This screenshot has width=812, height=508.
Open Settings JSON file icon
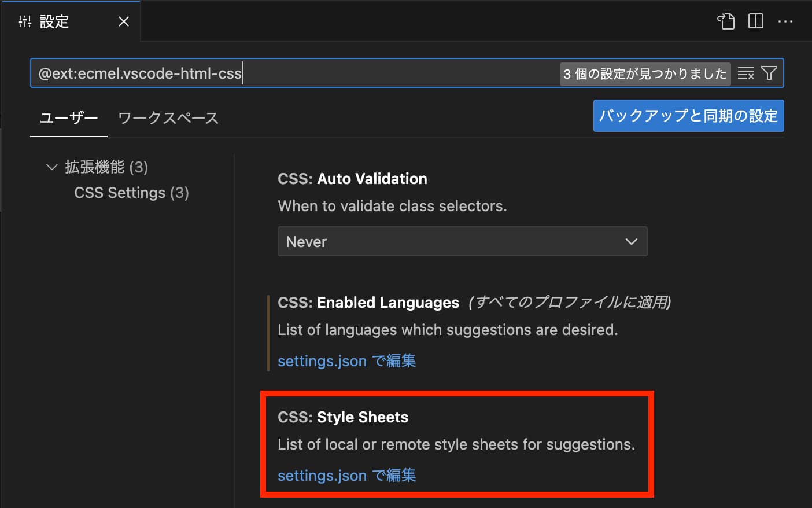click(726, 21)
